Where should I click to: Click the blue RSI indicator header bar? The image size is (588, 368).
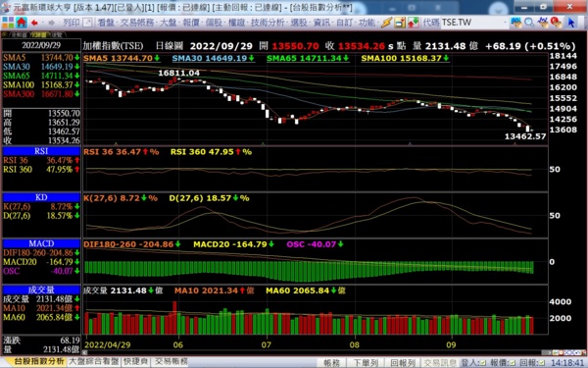tap(41, 151)
